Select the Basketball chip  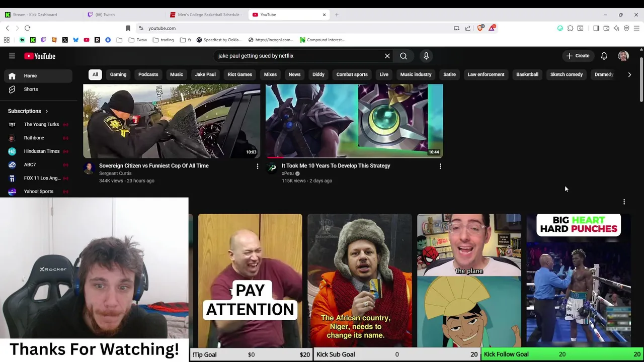pos(527,74)
